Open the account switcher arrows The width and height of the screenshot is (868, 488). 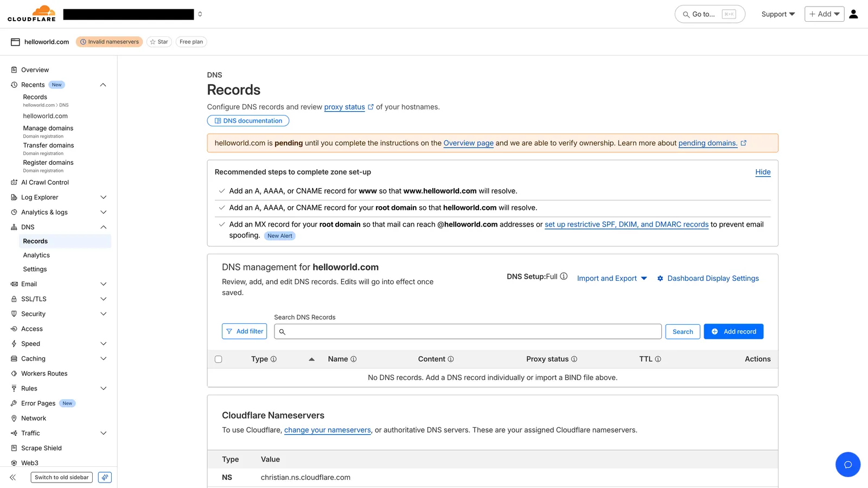(x=200, y=14)
